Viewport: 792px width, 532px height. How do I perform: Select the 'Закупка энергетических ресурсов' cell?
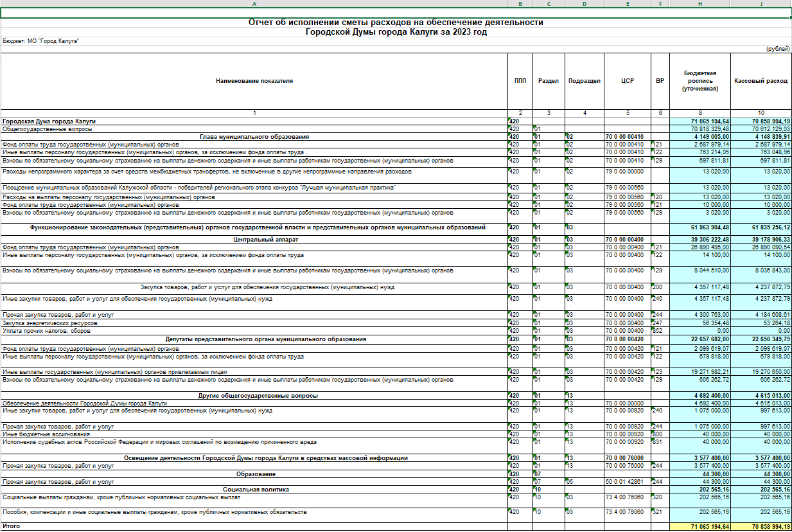50,323
